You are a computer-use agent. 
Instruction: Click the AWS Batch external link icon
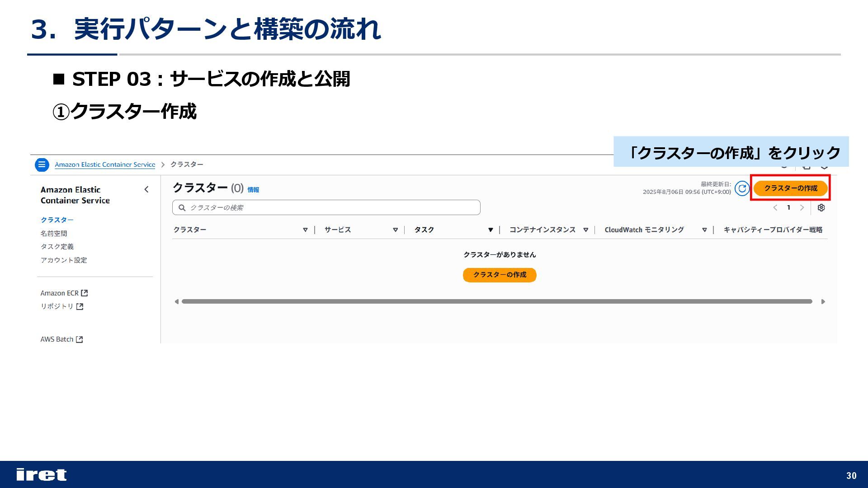(x=79, y=339)
